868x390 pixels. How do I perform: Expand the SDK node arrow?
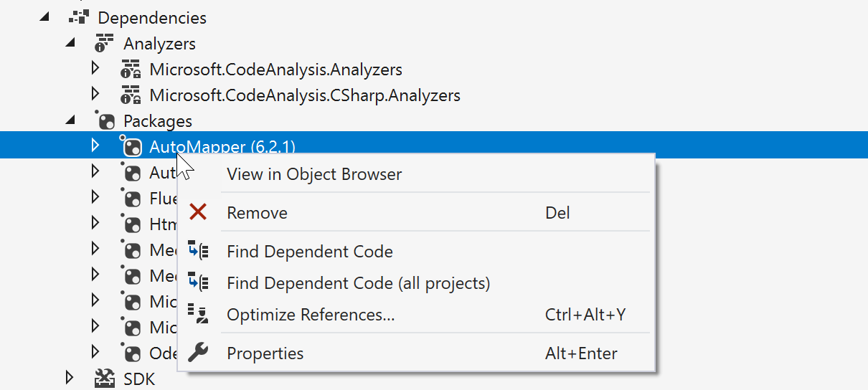(x=70, y=377)
